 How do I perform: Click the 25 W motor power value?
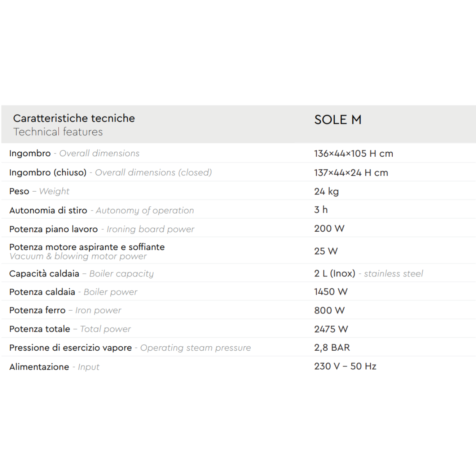tap(326, 251)
